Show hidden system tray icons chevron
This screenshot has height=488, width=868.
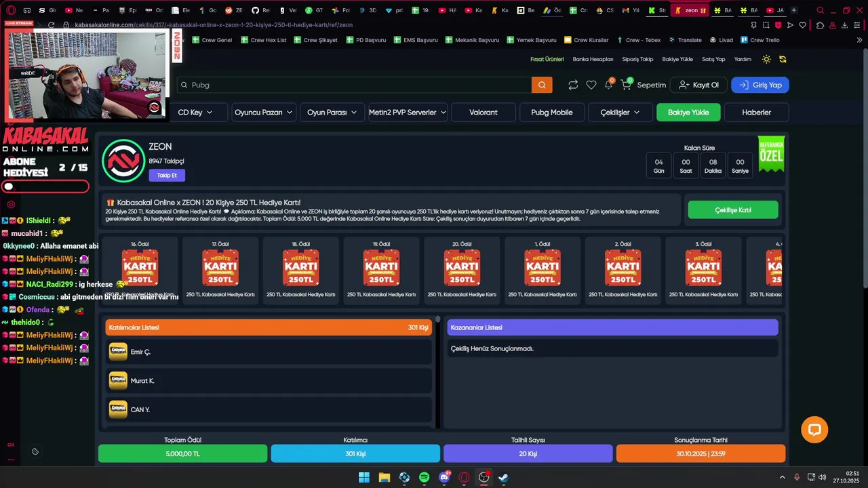[782, 477]
